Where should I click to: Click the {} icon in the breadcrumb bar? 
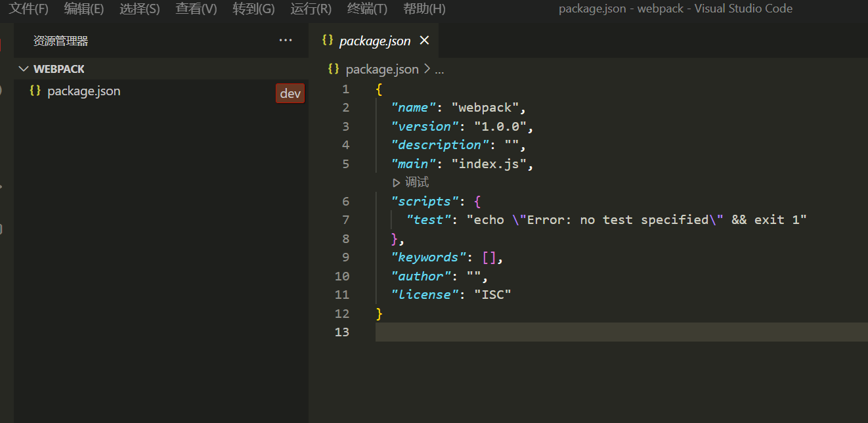[x=333, y=68]
